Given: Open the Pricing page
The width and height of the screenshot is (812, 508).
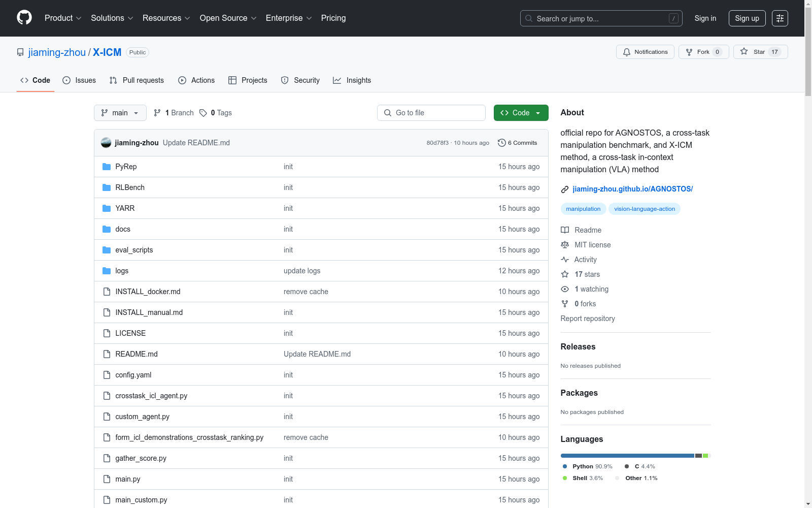Looking at the screenshot, I should click(333, 18).
